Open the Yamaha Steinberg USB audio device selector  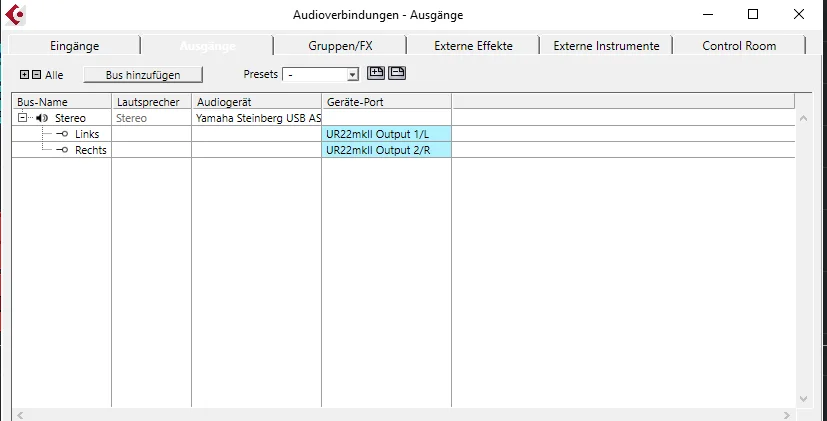click(256, 118)
